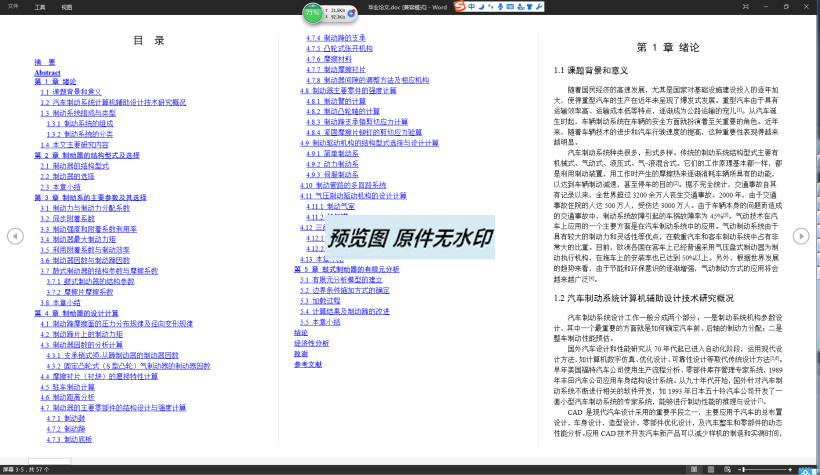The height and width of the screenshot is (475, 820).
Task: Open the 4.10 制动管路的多回路系统 contents link
Action: point(343,185)
